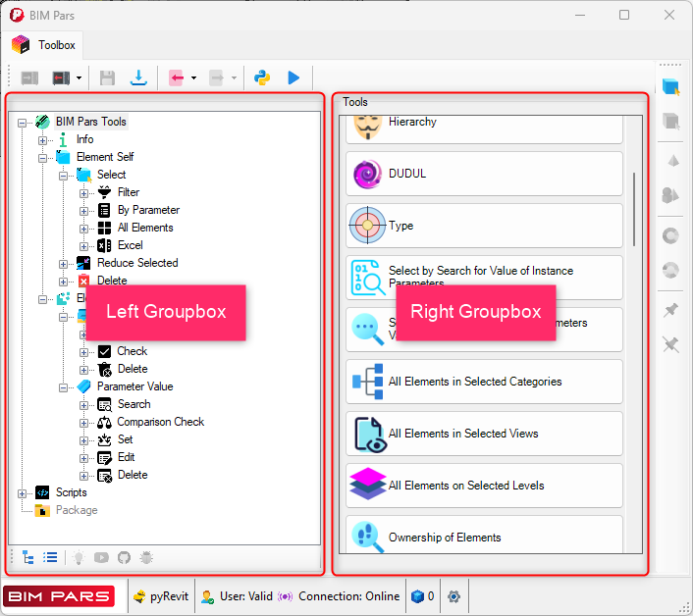Expand the Info tree node

(43, 139)
